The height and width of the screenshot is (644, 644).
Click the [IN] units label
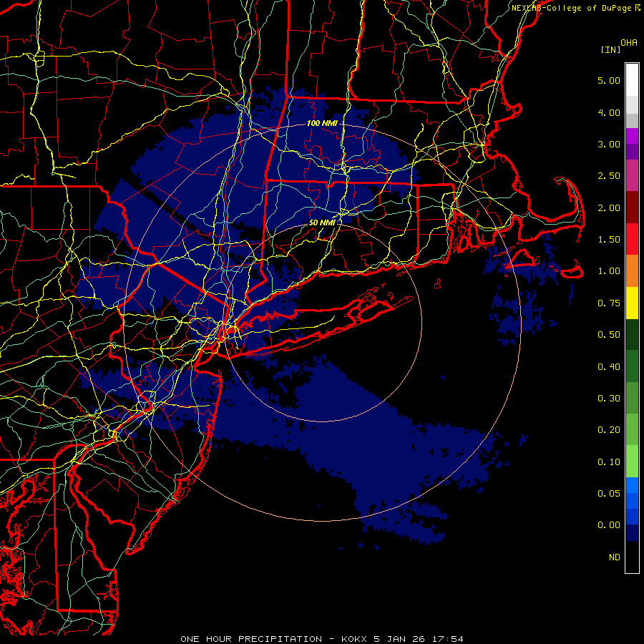tap(610, 49)
